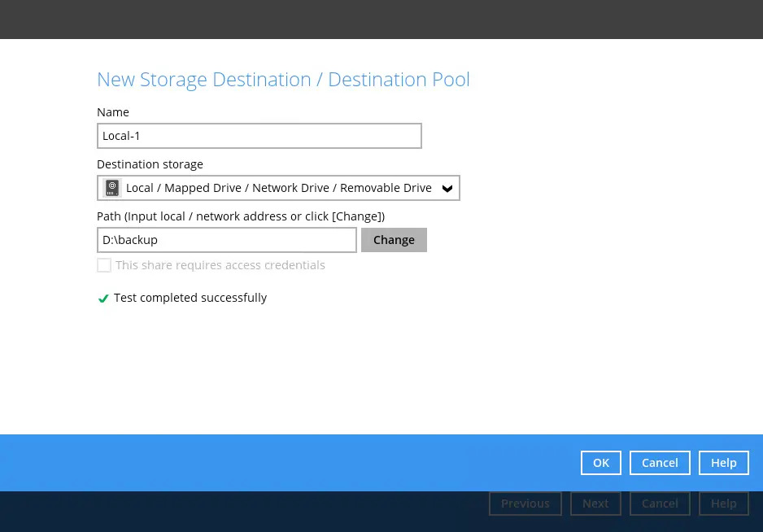Click the drive icon in Destination storage

pyautogui.click(x=112, y=188)
